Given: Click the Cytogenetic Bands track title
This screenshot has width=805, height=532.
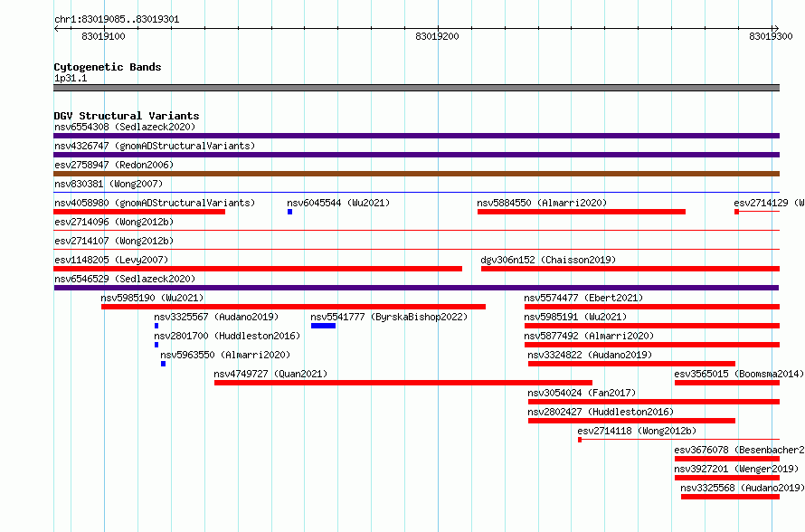Looking at the screenshot, I should pos(108,67).
